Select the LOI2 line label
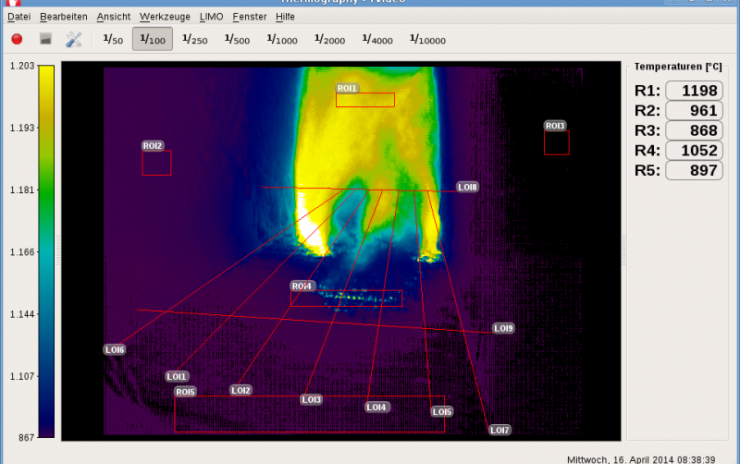 coord(241,390)
